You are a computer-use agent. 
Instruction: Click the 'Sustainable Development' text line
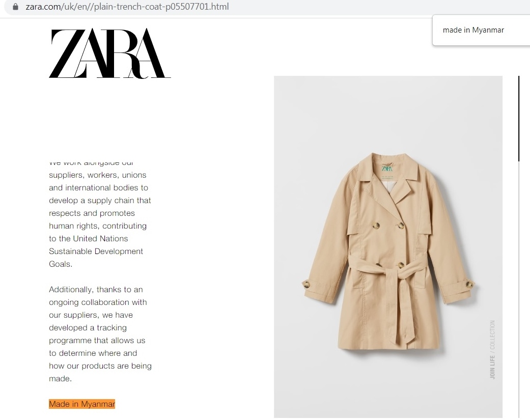click(96, 251)
